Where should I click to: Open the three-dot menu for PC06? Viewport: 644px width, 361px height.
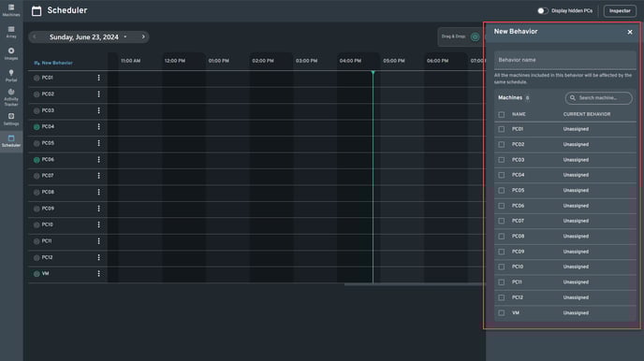98,160
